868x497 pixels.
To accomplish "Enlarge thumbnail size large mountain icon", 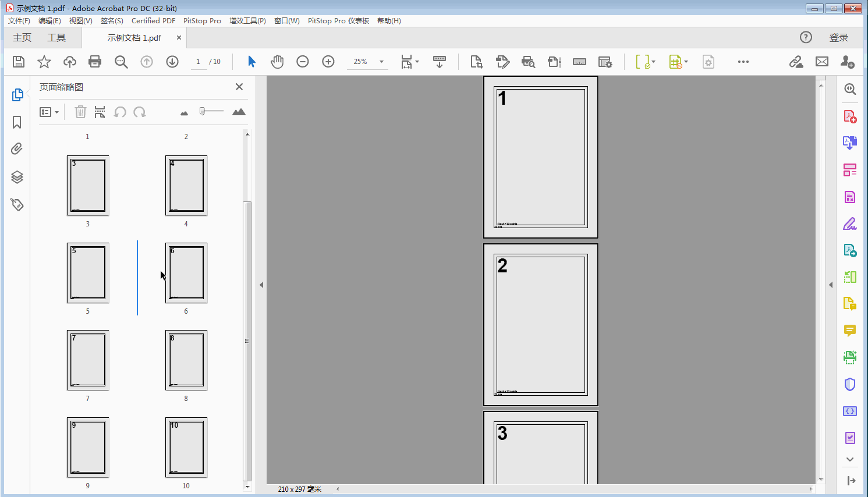I will click(x=239, y=112).
